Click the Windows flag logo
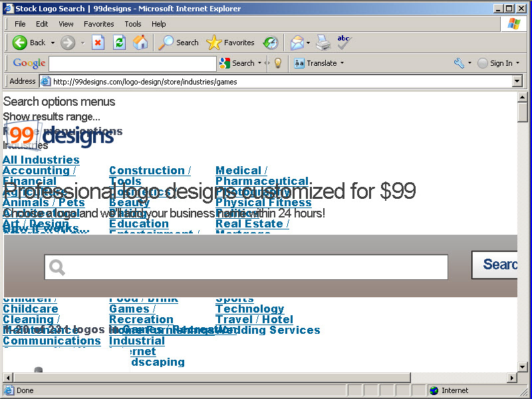The width and height of the screenshot is (532, 399). click(x=513, y=24)
